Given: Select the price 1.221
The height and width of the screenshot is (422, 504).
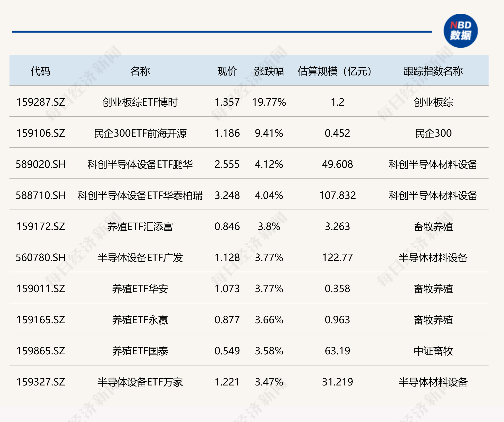Looking at the screenshot, I should tap(227, 382).
